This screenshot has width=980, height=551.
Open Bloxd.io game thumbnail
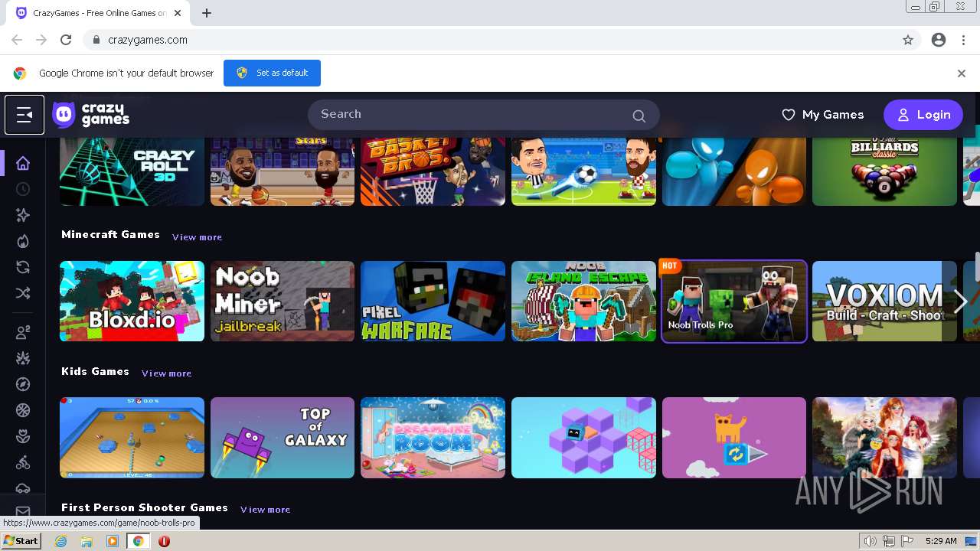point(132,301)
